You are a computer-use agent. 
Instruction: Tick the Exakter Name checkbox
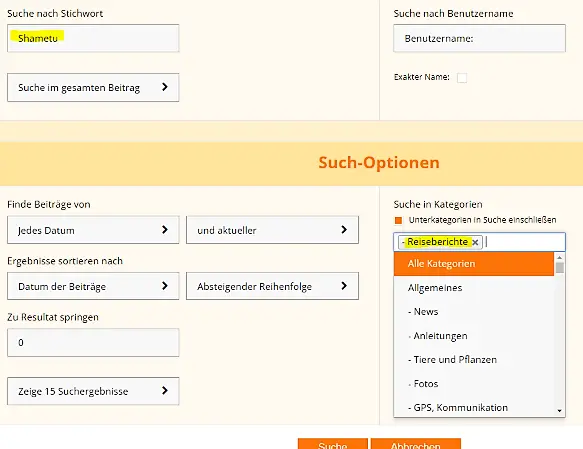(x=462, y=78)
